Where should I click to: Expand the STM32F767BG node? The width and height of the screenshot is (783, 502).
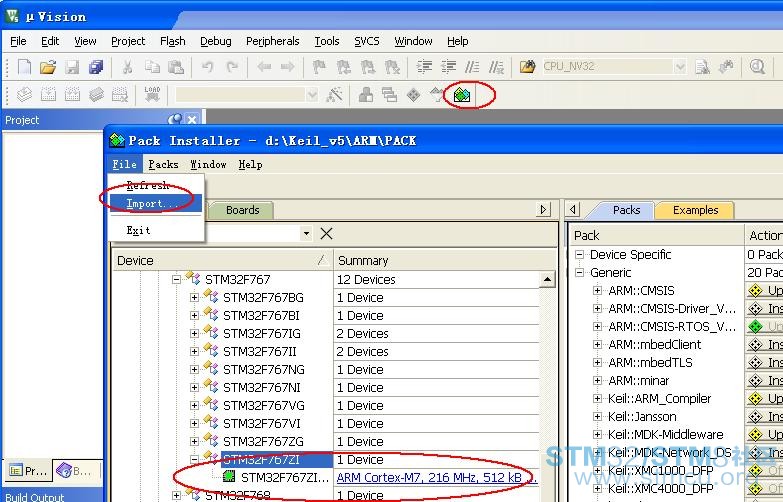click(194, 298)
